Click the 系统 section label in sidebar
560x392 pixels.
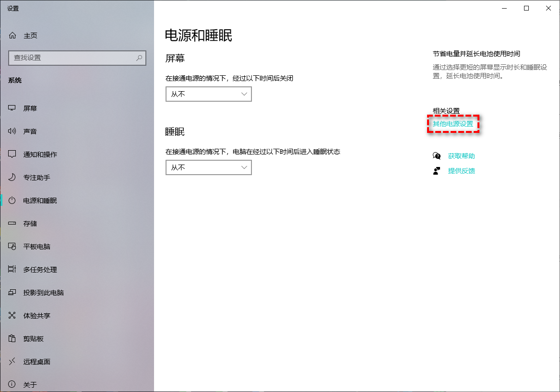15,80
